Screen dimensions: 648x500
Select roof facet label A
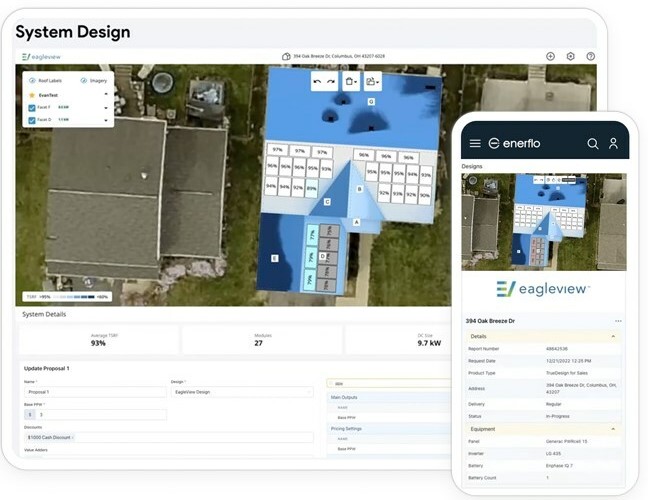click(x=357, y=222)
